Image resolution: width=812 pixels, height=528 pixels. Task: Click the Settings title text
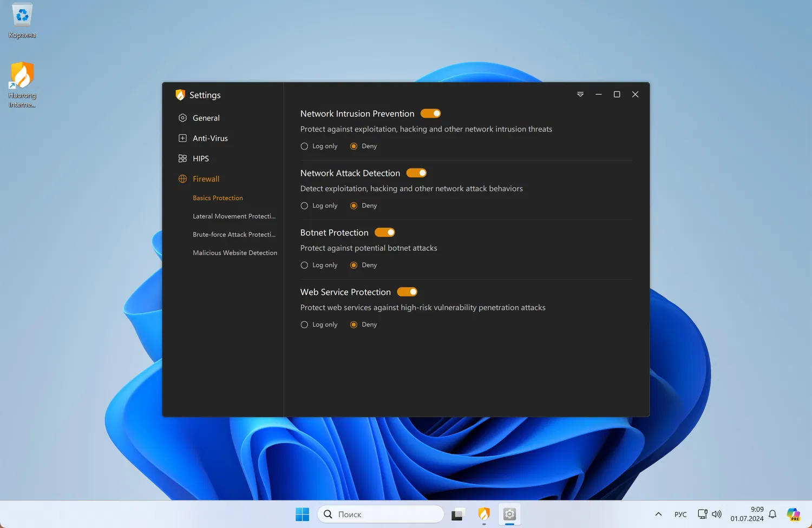coord(205,95)
